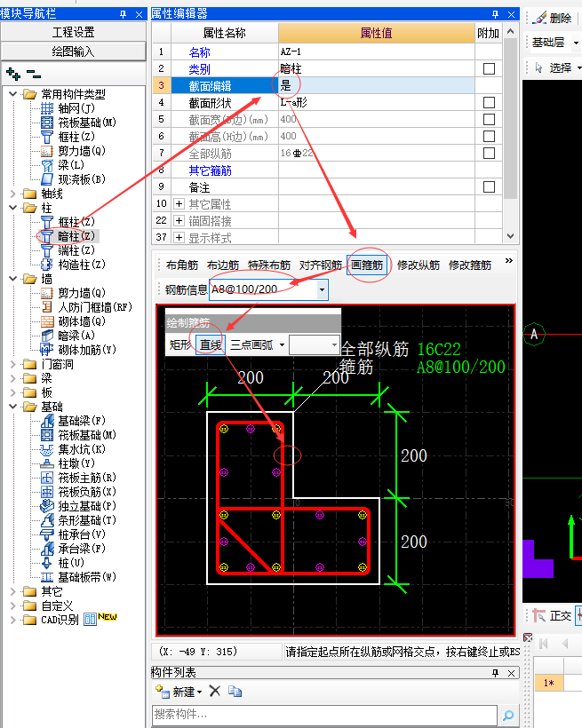Select 布角筋 rebar tool
The image size is (582, 728).
(182, 265)
